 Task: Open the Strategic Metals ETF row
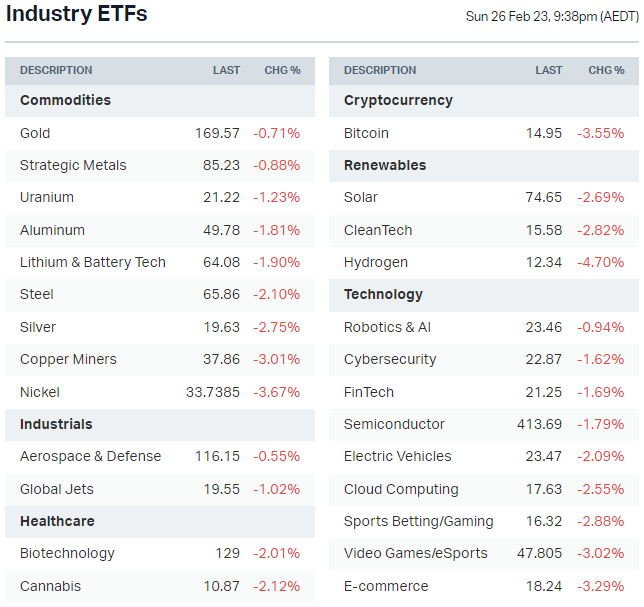click(73, 165)
